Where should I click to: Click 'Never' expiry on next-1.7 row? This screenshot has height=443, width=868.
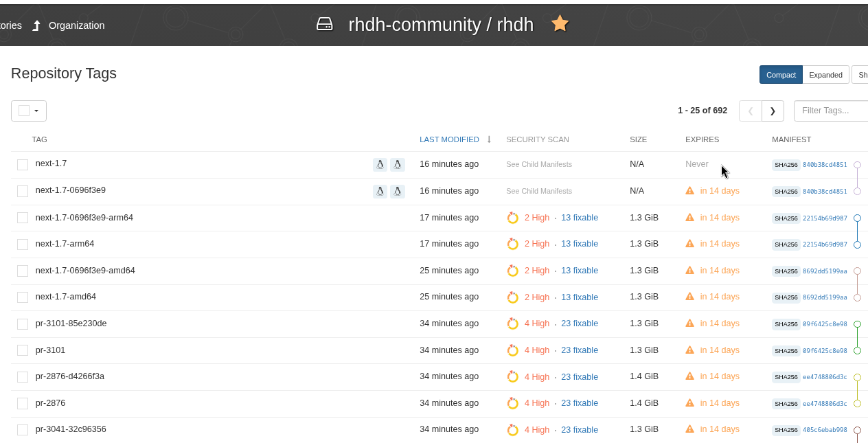[696, 164]
